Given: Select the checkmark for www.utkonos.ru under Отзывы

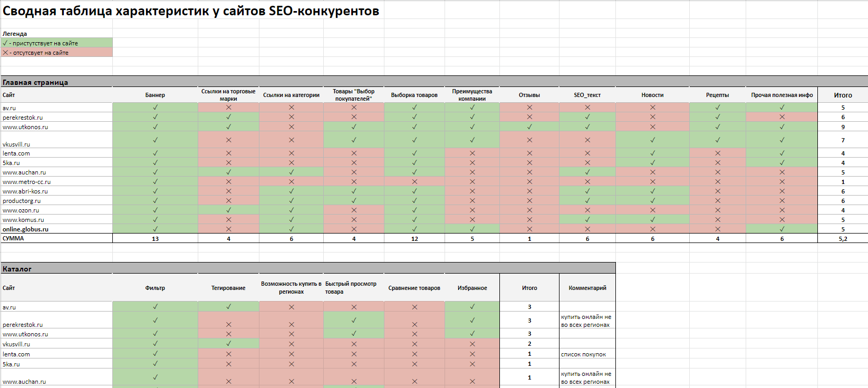Looking at the screenshot, I should (529, 127).
